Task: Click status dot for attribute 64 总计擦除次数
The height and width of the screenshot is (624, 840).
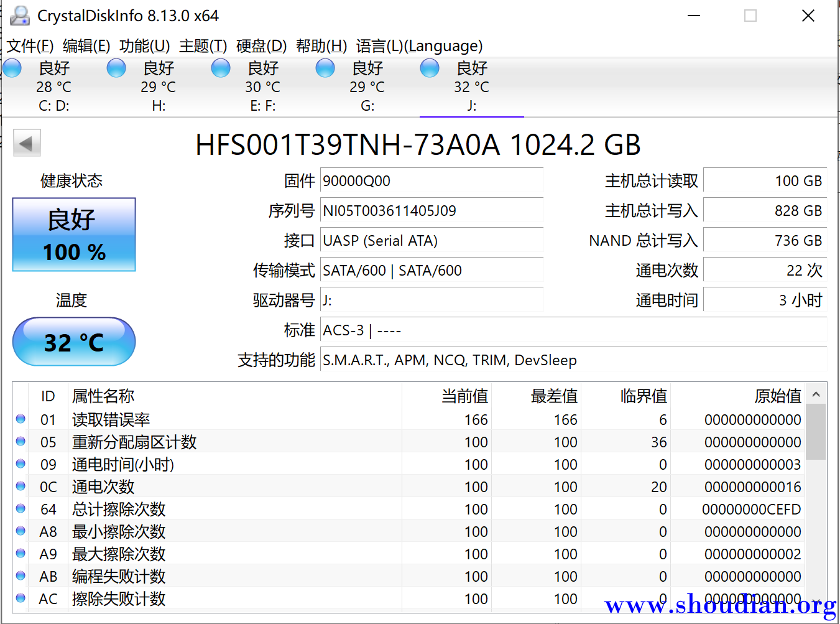Action: tap(21, 508)
